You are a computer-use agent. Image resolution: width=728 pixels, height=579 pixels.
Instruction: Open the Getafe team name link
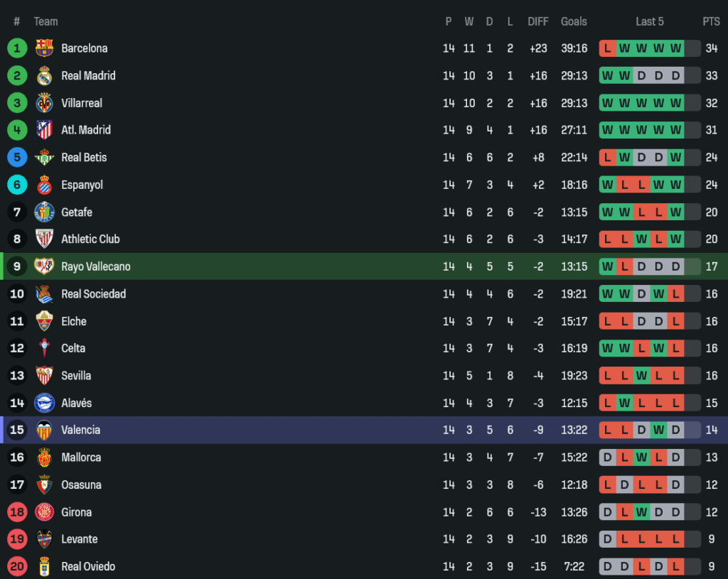pos(77,212)
